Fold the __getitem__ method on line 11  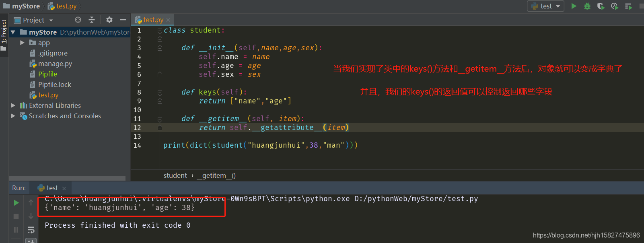(160, 119)
